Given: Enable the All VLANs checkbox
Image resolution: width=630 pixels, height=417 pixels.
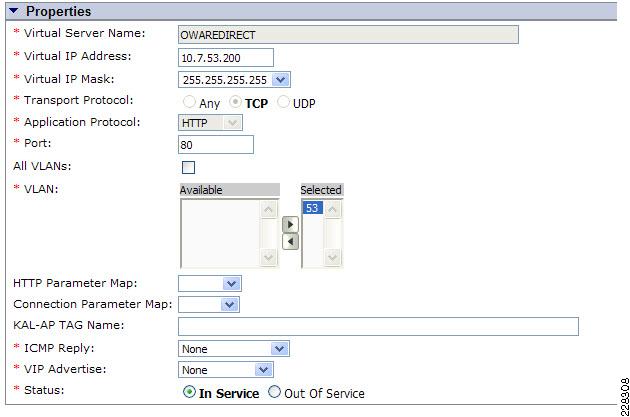Looking at the screenshot, I should pos(188,167).
